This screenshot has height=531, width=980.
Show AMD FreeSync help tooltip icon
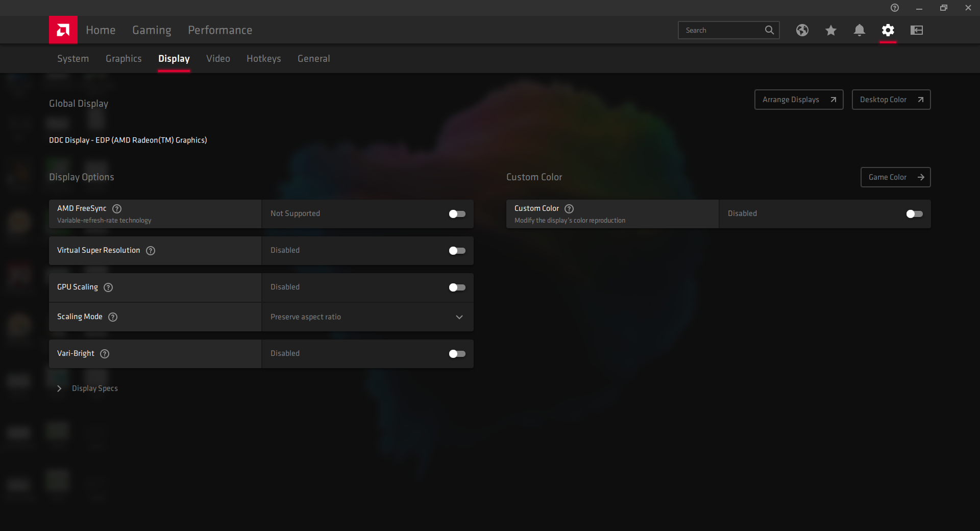(117, 208)
